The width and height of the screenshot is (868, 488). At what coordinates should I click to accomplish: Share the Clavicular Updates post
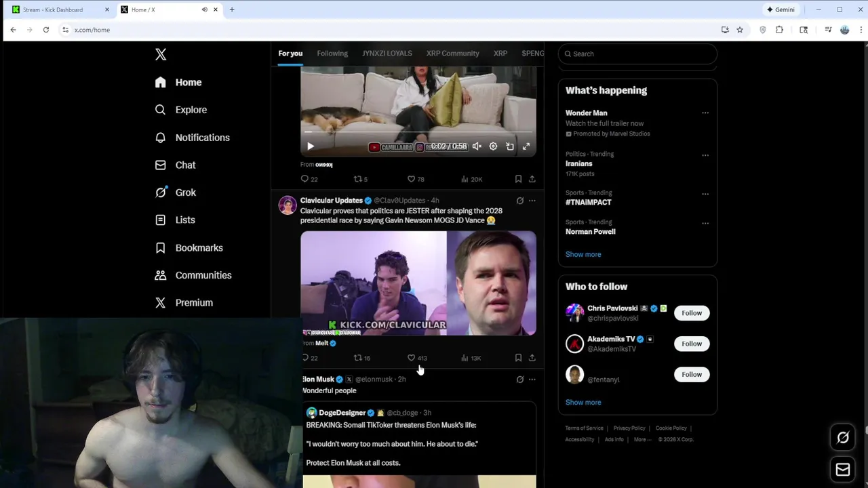coord(532,358)
